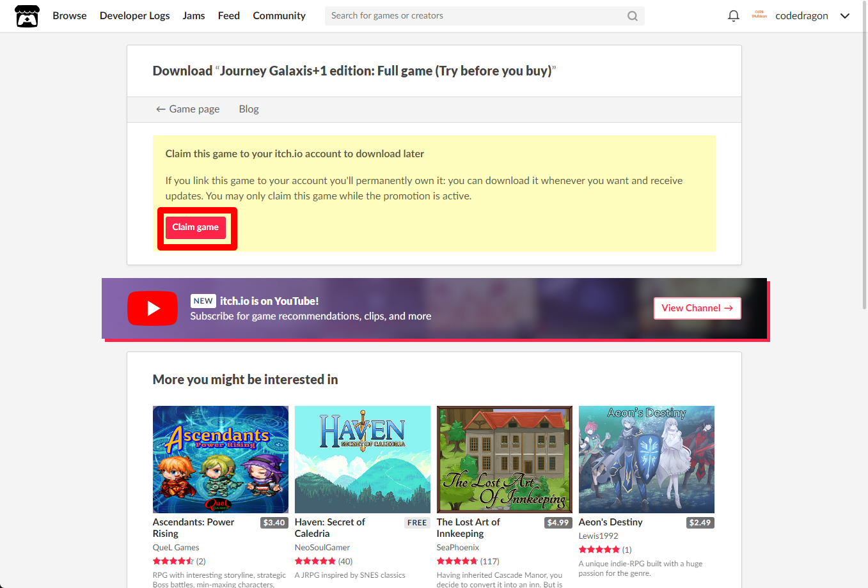Open the itch.io home logo
Viewport: 868px width, 588px height.
[x=27, y=16]
